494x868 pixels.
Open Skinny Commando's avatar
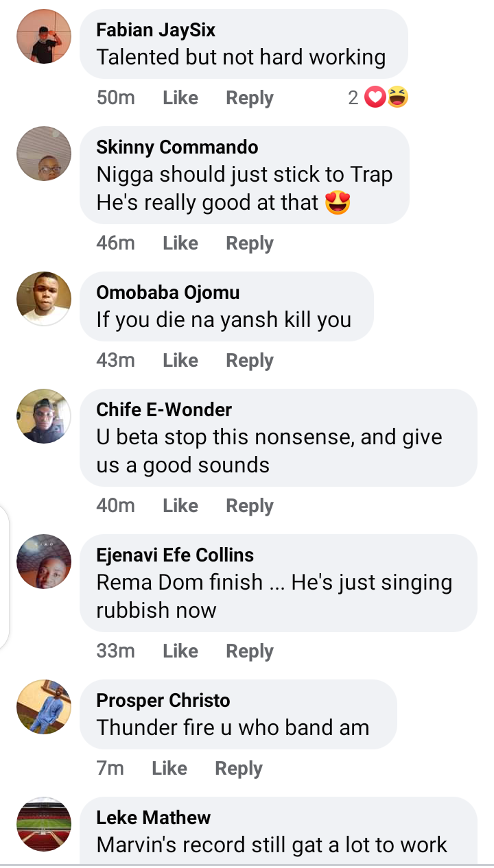[44, 154]
